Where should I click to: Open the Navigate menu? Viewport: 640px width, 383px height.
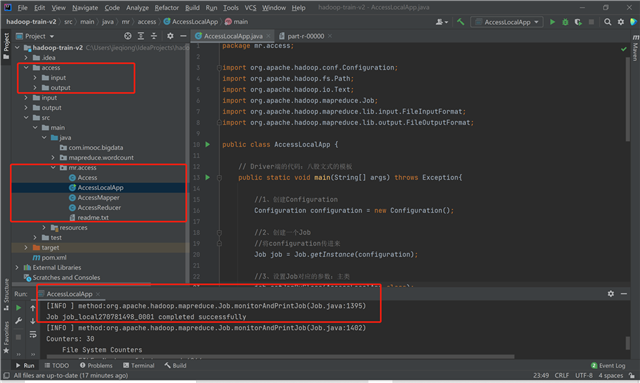85,7
